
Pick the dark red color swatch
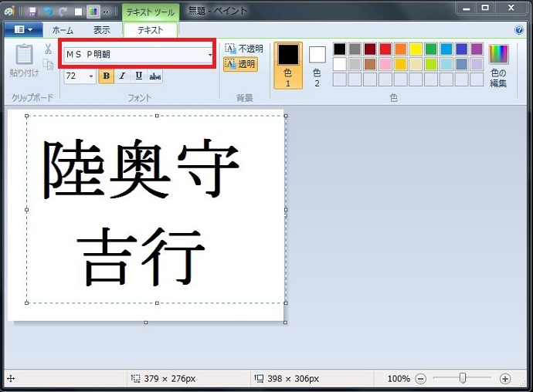click(x=370, y=49)
